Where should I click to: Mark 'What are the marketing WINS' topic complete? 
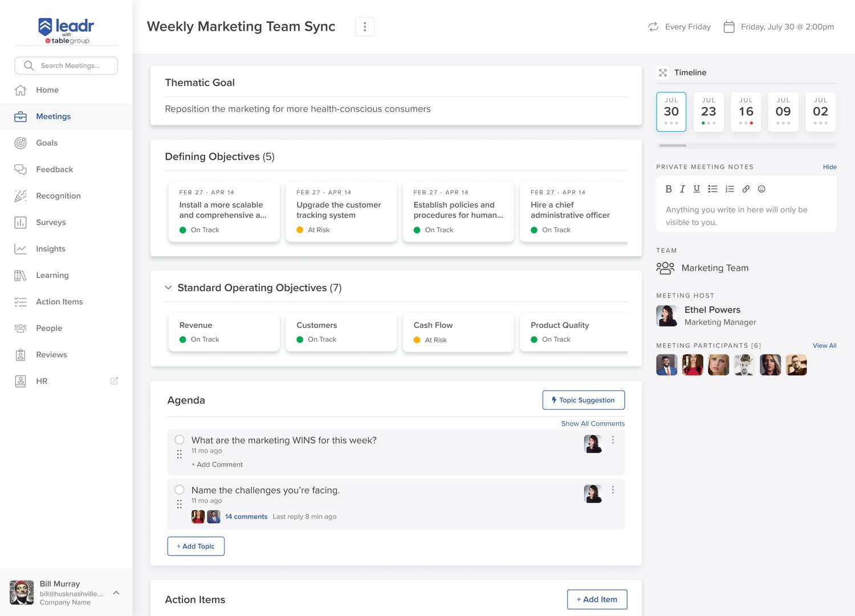tap(180, 440)
